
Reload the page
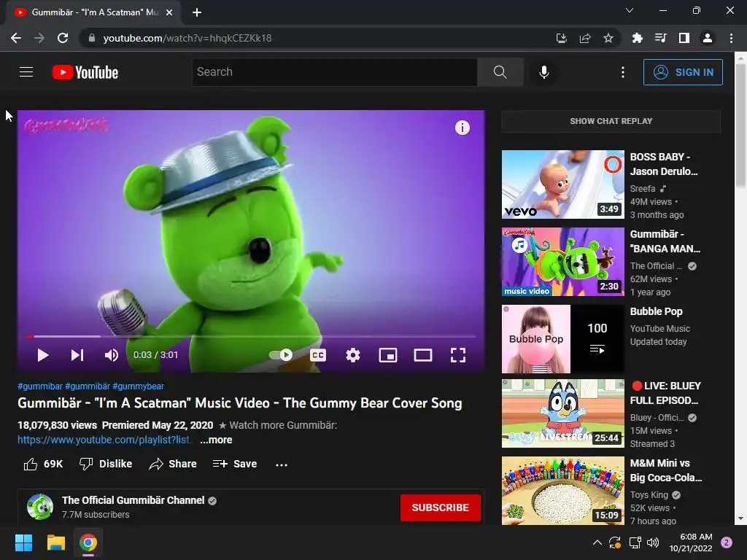coord(63,38)
